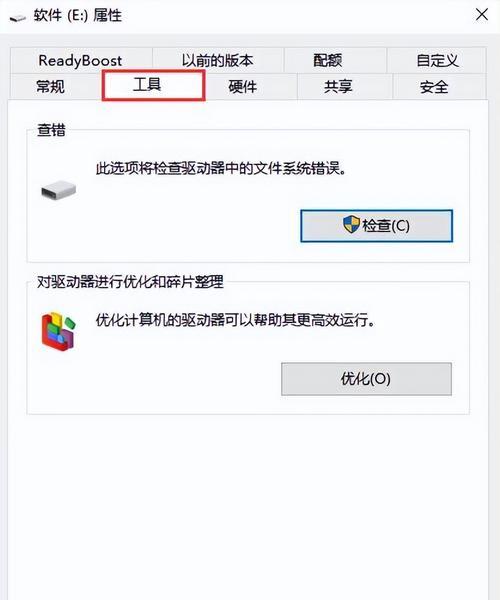Click the file system error check description

pos(221,168)
